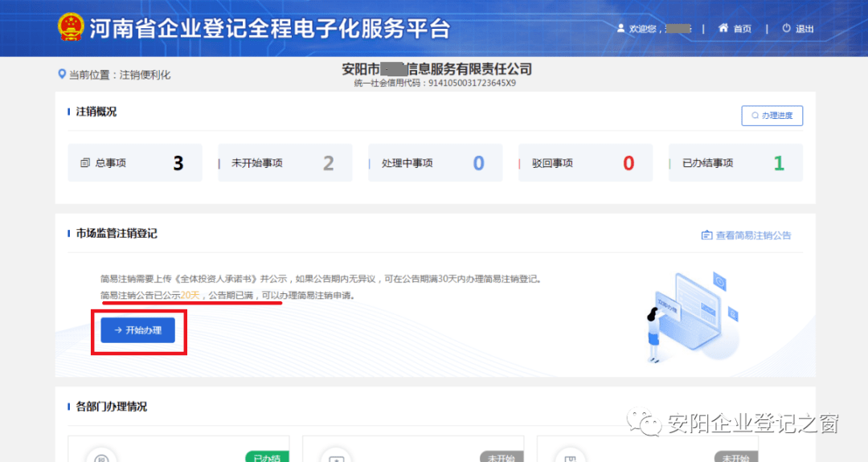
Task: Open 办理进度 progress button
Action: point(772,116)
